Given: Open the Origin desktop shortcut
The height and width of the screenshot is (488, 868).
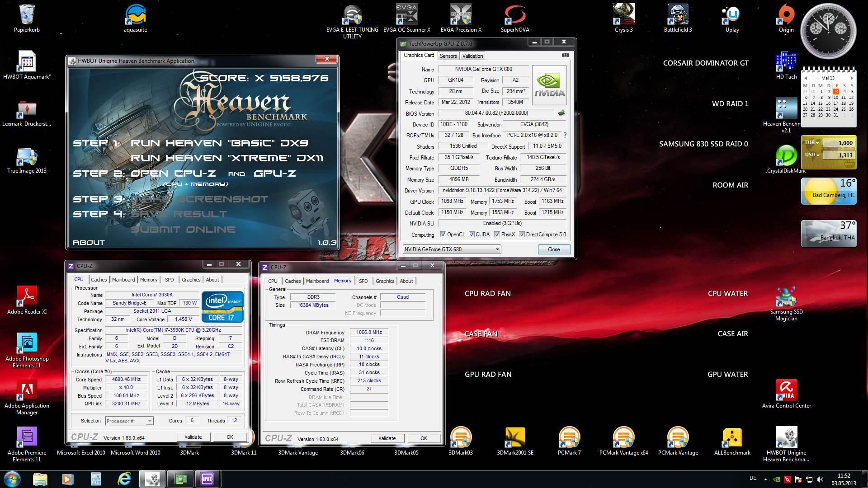Looking at the screenshot, I should (x=786, y=18).
